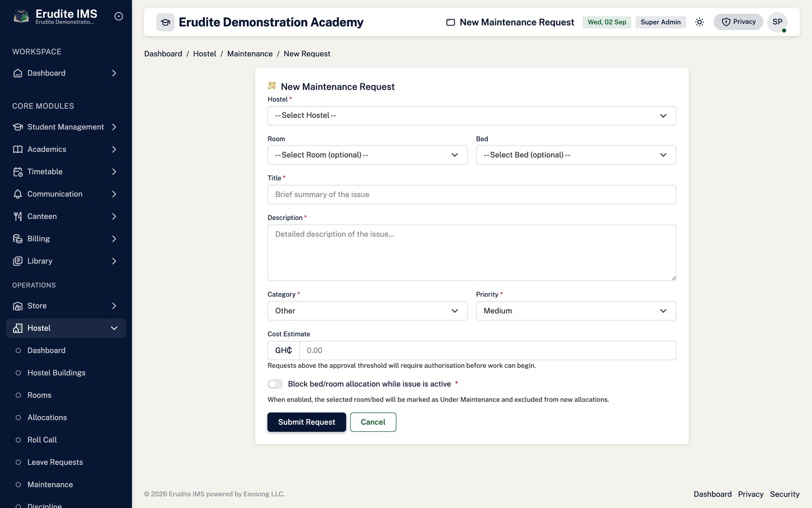Click the Communication bell icon
812x508 pixels.
(18, 194)
